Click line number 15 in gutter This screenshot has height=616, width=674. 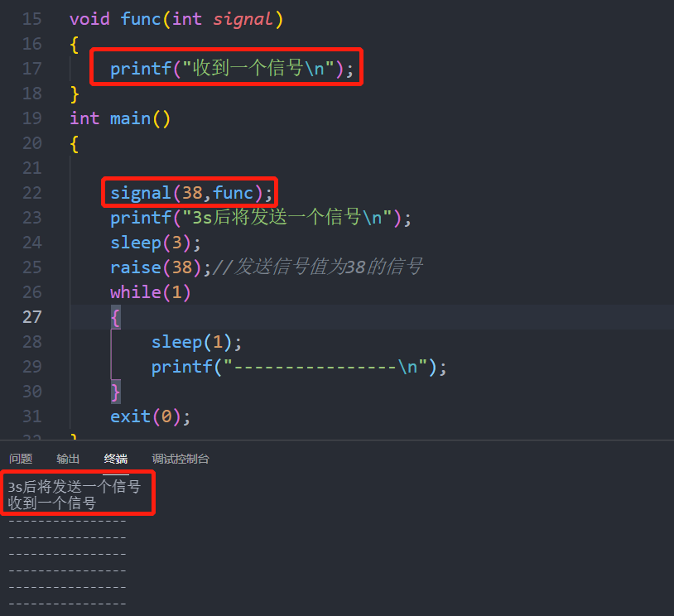coord(31,19)
